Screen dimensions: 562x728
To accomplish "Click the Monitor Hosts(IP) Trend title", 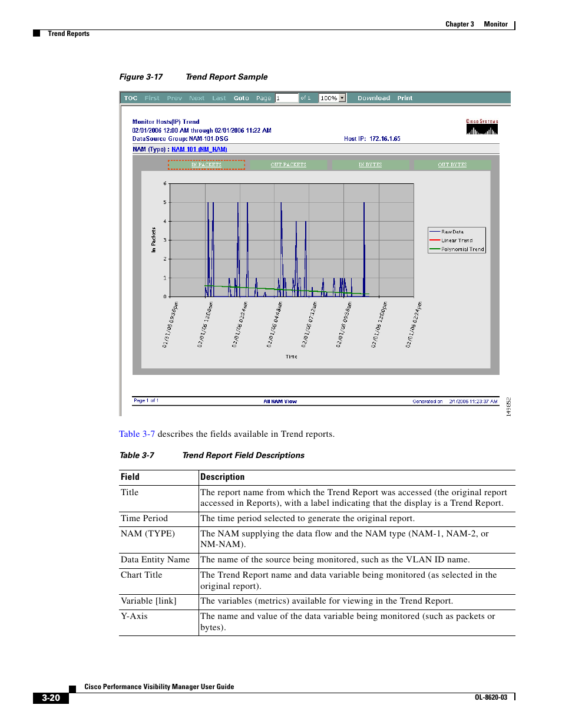I will click(x=166, y=122).
